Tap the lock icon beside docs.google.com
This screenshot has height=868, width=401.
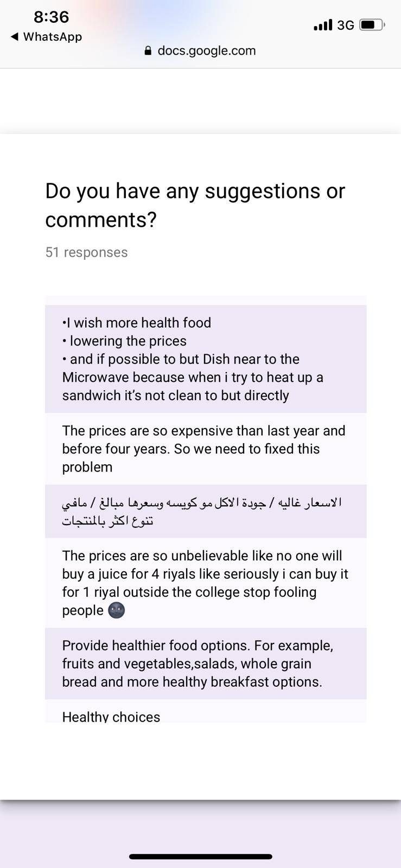148,51
